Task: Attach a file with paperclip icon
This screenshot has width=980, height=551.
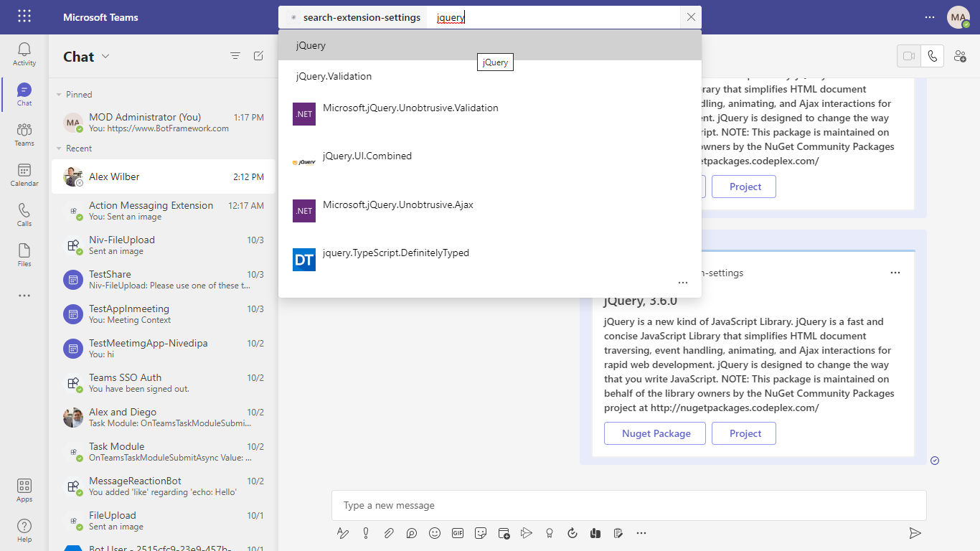Action: coord(389,533)
